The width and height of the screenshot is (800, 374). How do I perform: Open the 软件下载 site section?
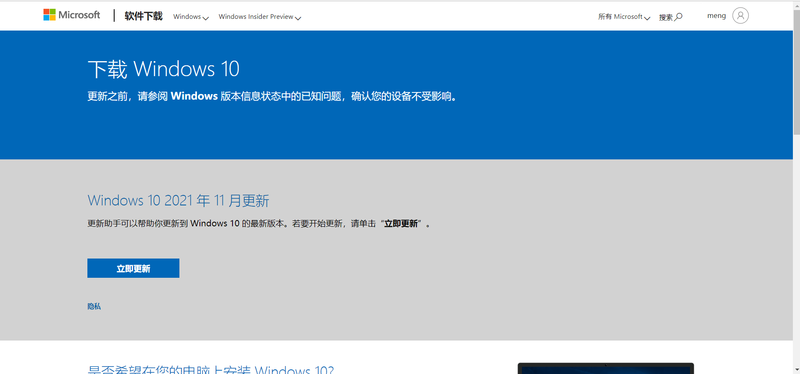[x=143, y=16]
